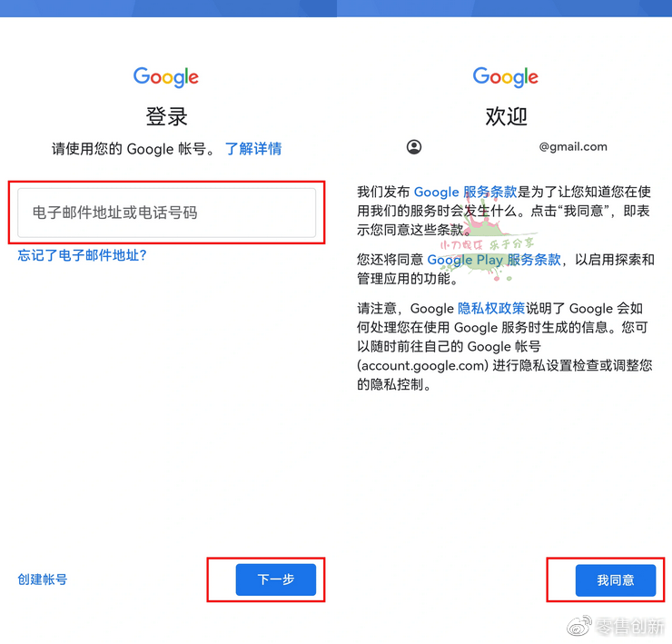The width and height of the screenshot is (672, 644).
Task: Open the 隐私权政策 link
Action: (x=491, y=308)
